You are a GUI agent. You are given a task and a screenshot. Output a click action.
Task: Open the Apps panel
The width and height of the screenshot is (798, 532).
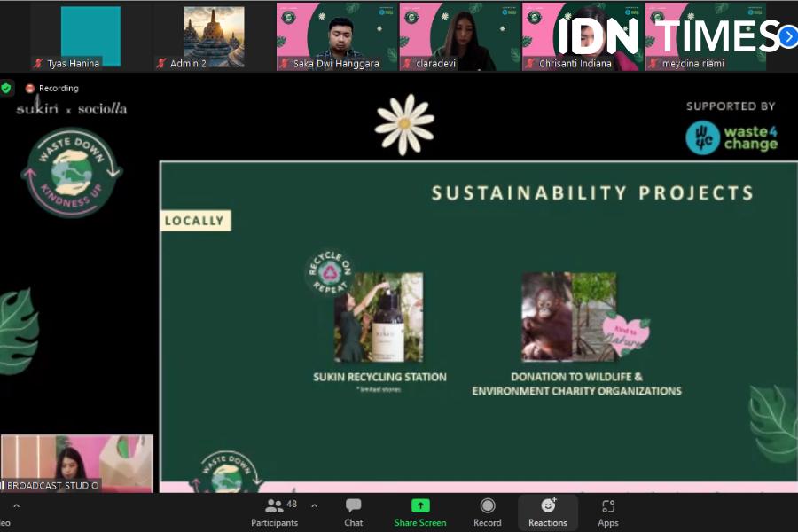(x=607, y=512)
